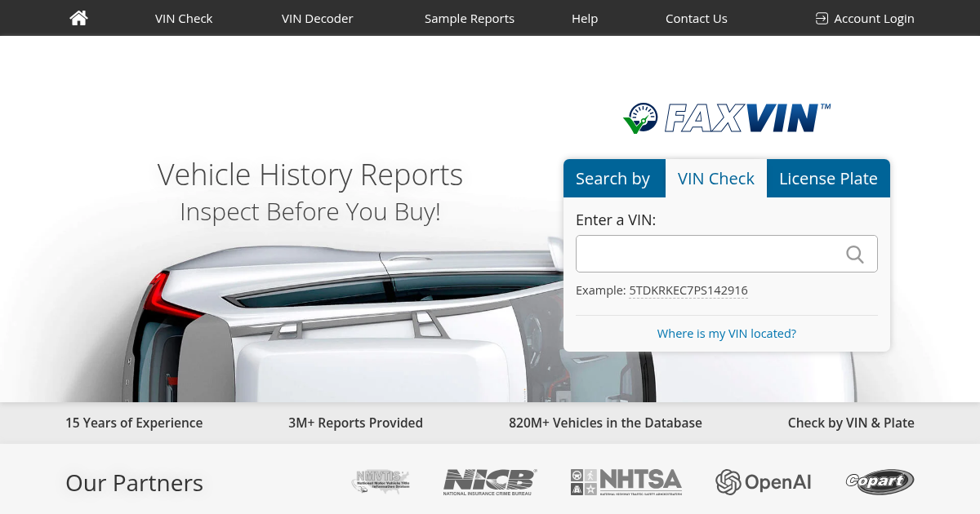The width and height of the screenshot is (980, 514).
Task: Click the NMVTIS partner logo
Action: click(381, 481)
